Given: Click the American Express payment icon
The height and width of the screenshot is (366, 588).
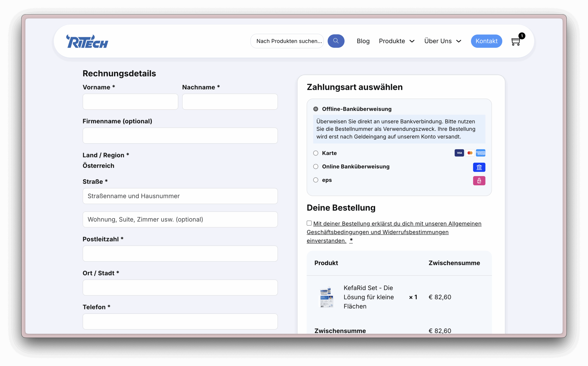Looking at the screenshot, I should click(481, 153).
